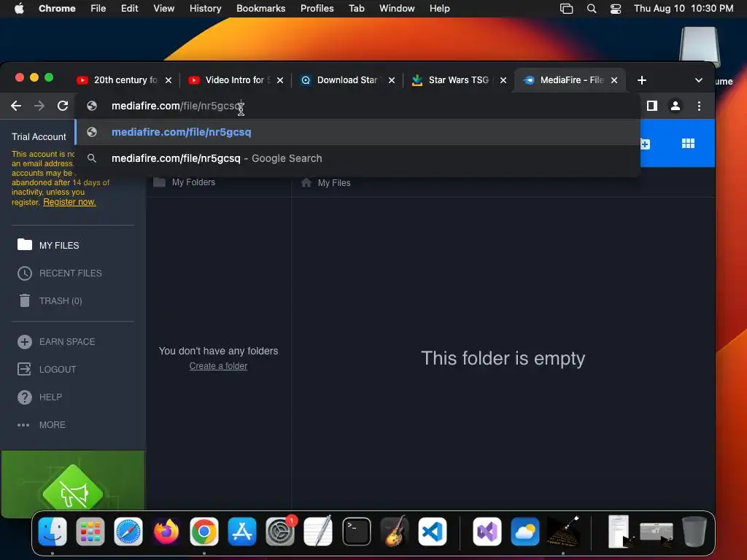Screen dimensions: 747x560
Task: Open Control Center in menu bar
Action: (616, 9)
